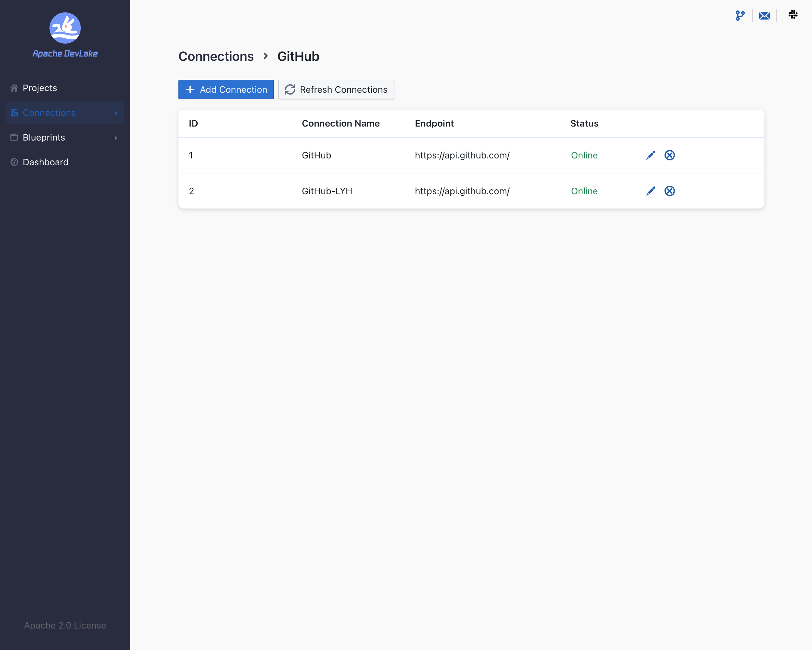
Task: Open the email envelope icon
Action: (764, 15)
